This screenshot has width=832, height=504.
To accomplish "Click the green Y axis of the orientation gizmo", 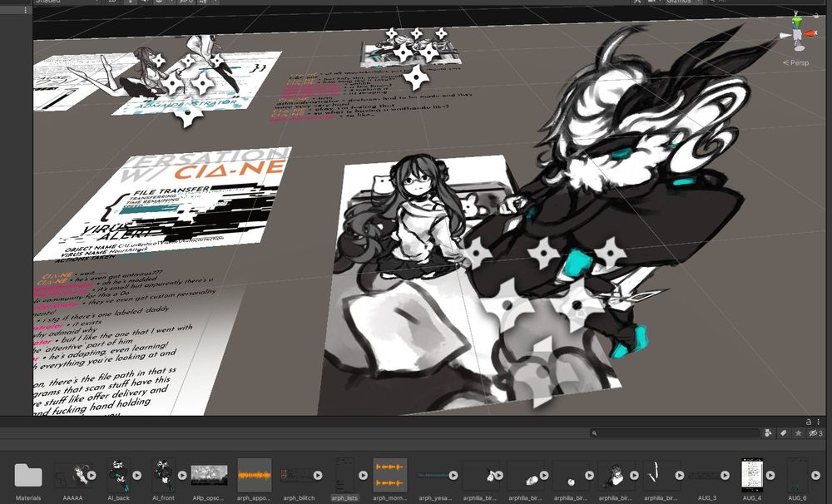I will click(x=797, y=21).
